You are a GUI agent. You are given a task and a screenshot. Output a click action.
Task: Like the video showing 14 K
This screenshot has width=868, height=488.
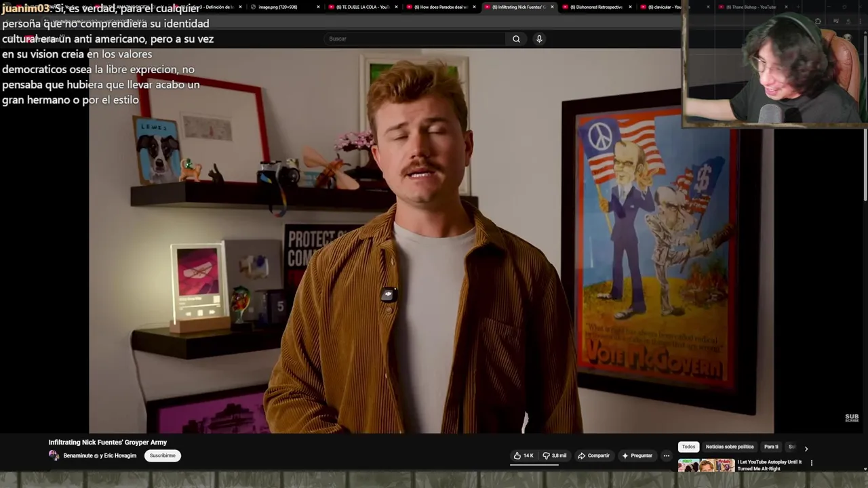coord(524,455)
